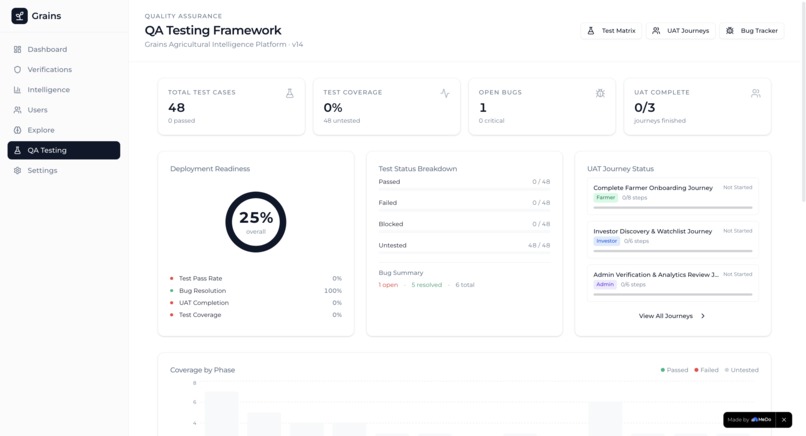Open the UAT Journeys view
806x436 pixels.
click(680, 31)
